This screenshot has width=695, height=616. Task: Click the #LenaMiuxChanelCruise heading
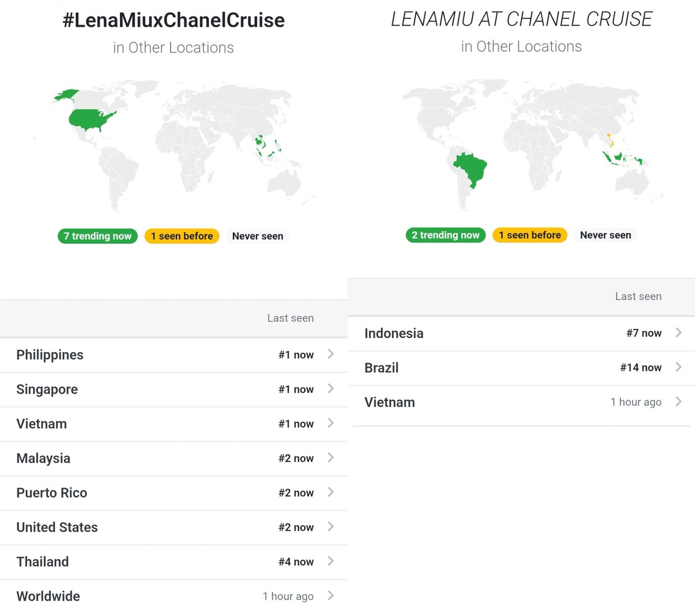point(174,20)
